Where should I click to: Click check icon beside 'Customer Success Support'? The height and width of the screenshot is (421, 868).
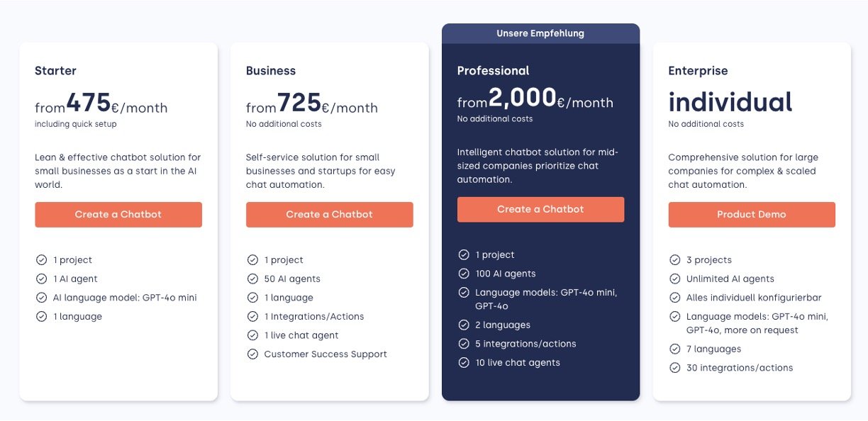[252, 354]
